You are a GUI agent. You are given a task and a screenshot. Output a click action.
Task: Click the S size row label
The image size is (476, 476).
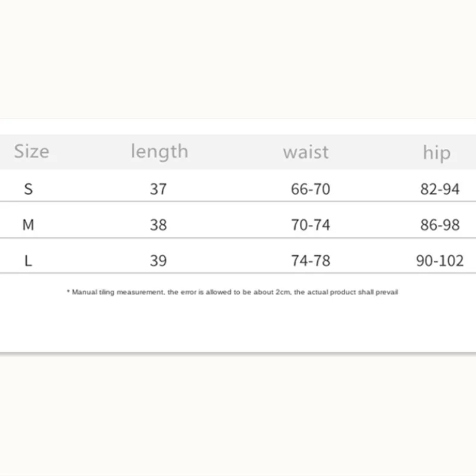pos(29,189)
